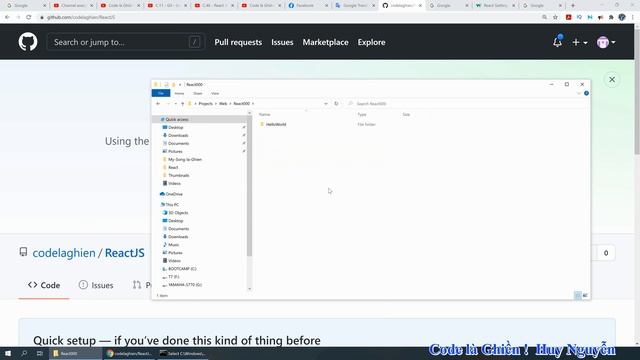Open Windows Start menu
Screen dimensions: 640x360
(8, 353)
